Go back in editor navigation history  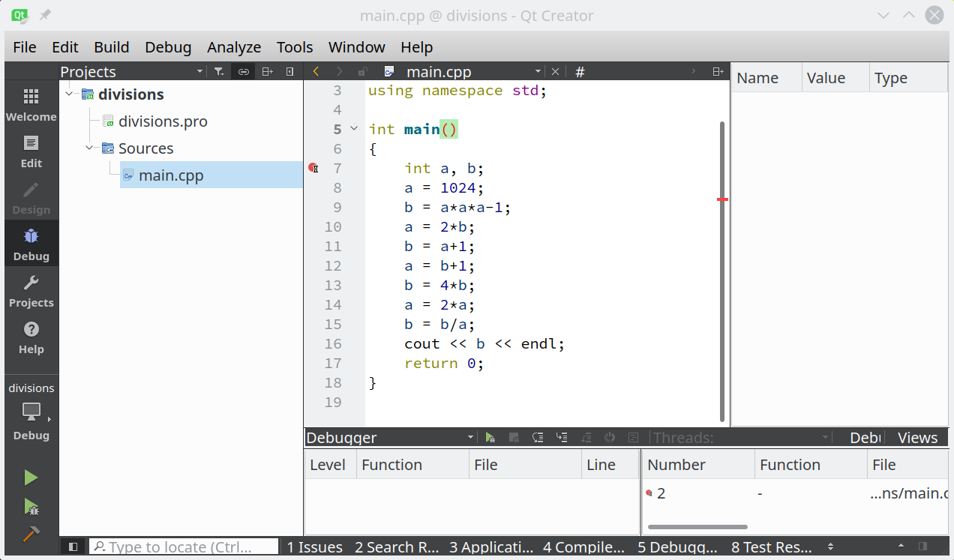click(x=316, y=72)
